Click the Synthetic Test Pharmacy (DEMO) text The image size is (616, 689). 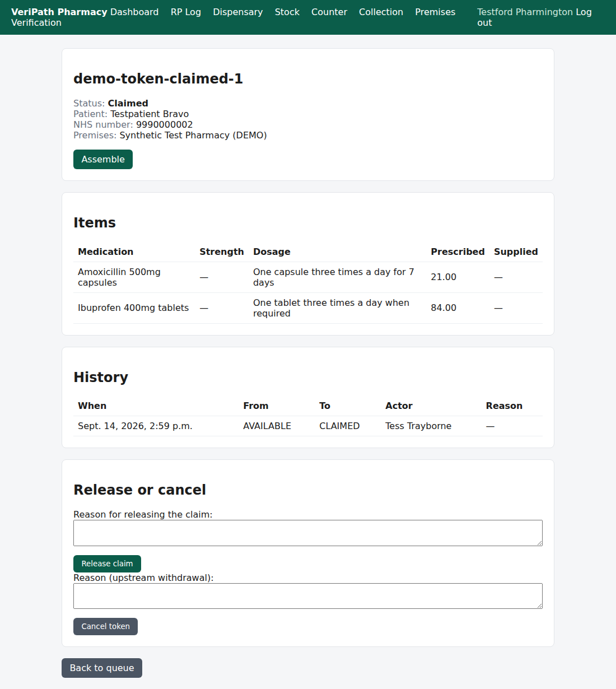pyautogui.click(x=193, y=135)
